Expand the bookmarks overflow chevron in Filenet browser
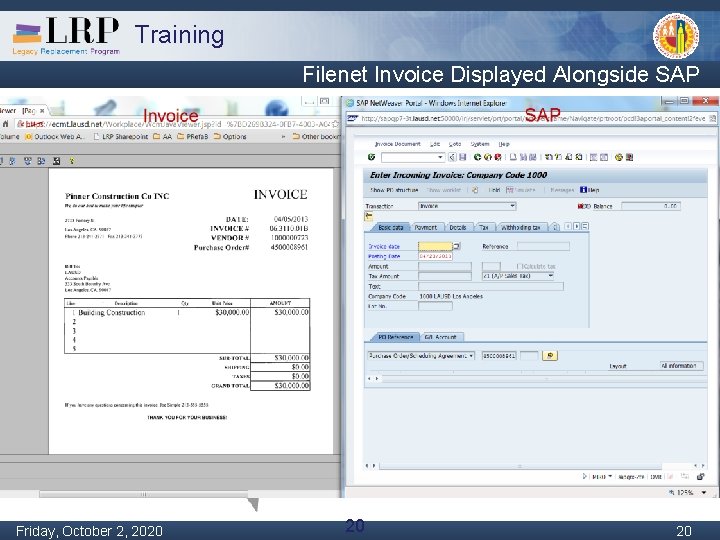 [x=283, y=136]
